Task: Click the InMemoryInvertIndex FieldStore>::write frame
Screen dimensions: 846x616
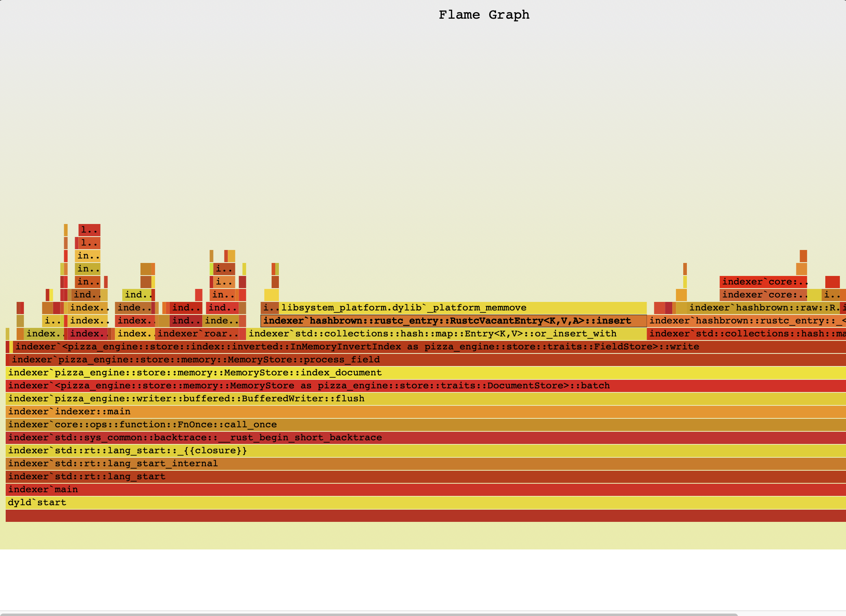Action: coord(429,347)
